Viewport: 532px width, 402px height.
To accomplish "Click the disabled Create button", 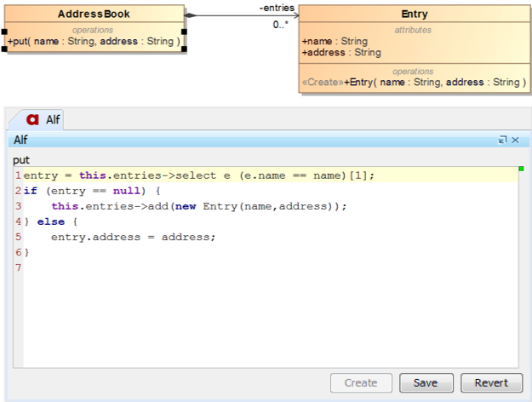I will pos(360,383).
